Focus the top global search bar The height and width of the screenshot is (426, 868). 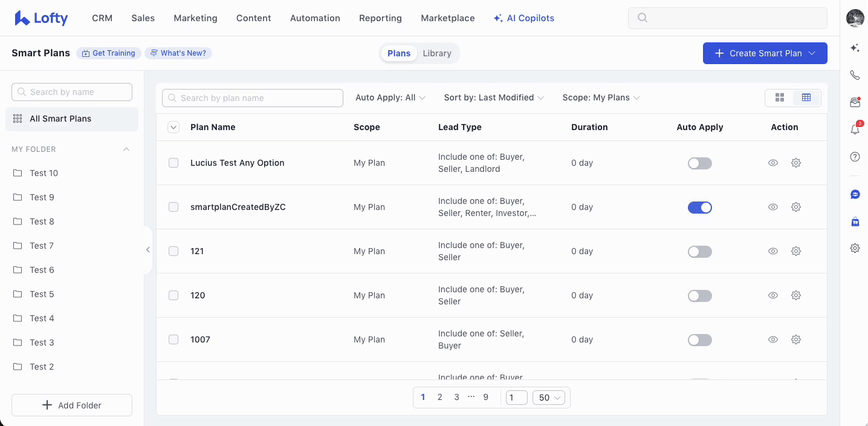728,18
